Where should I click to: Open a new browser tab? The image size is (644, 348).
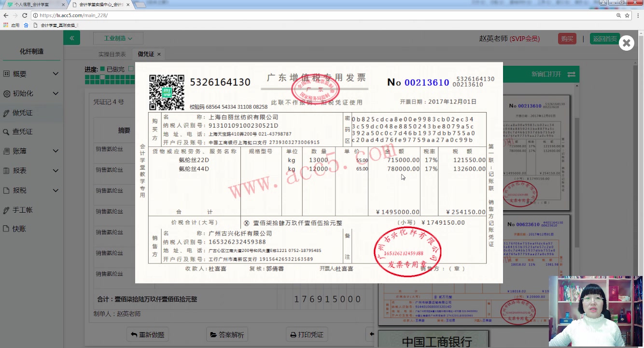click(x=140, y=5)
